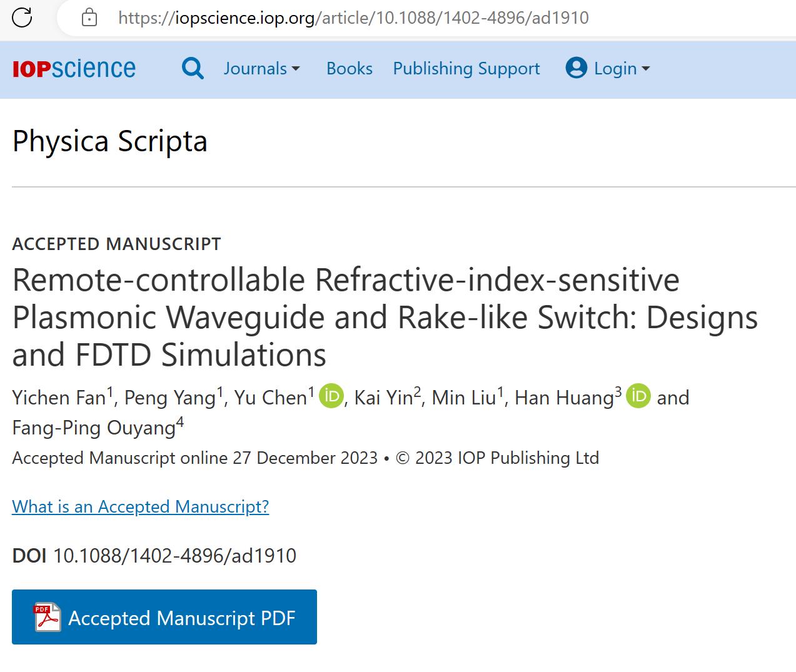Click author name Kai Yin

pos(383,398)
